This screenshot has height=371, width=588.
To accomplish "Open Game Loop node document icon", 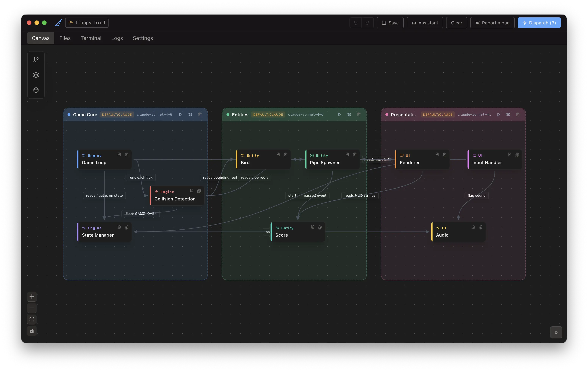I will [x=119, y=154].
